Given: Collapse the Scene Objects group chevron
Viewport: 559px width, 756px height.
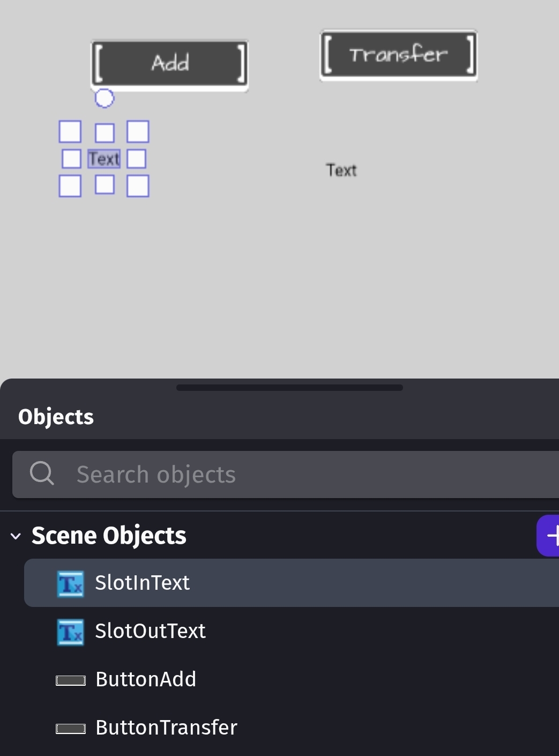Looking at the screenshot, I should pyautogui.click(x=16, y=536).
